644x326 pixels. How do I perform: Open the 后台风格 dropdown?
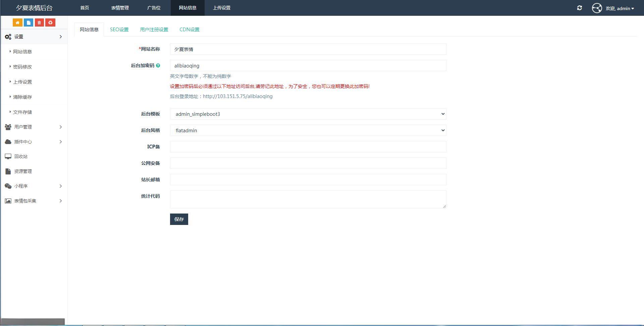(x=308, y=130)
